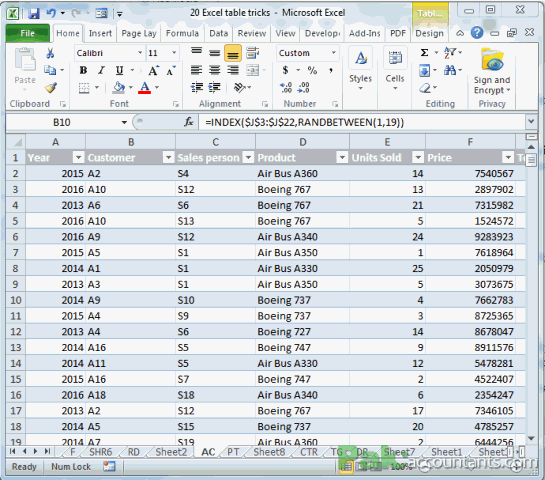545x480 pixels.
Task: Apply the Fill Color paint bucket
Action: (x=119, y=87)
